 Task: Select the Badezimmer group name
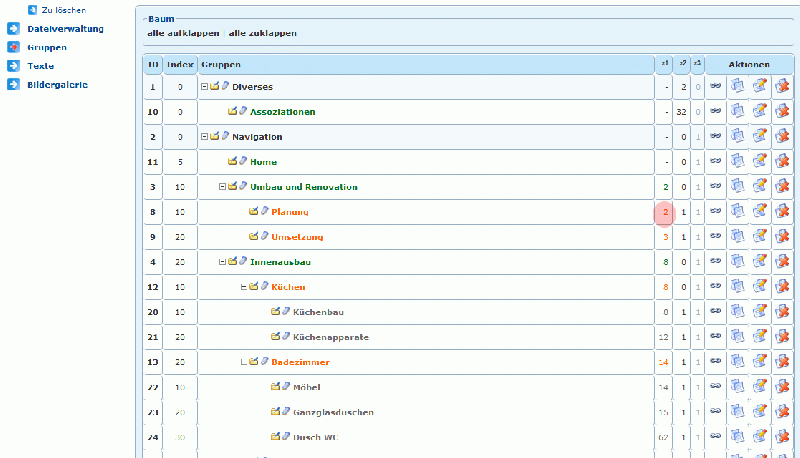tap(301, 362)
